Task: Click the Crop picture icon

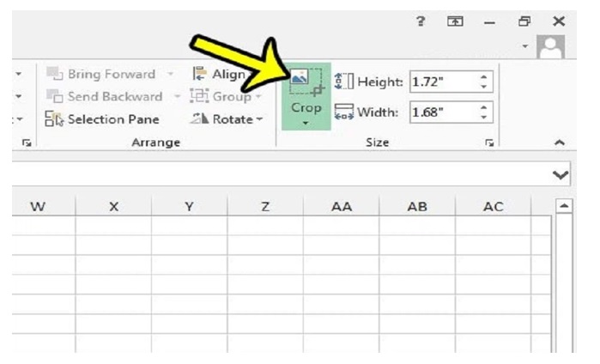Action: tap(306, 82)
